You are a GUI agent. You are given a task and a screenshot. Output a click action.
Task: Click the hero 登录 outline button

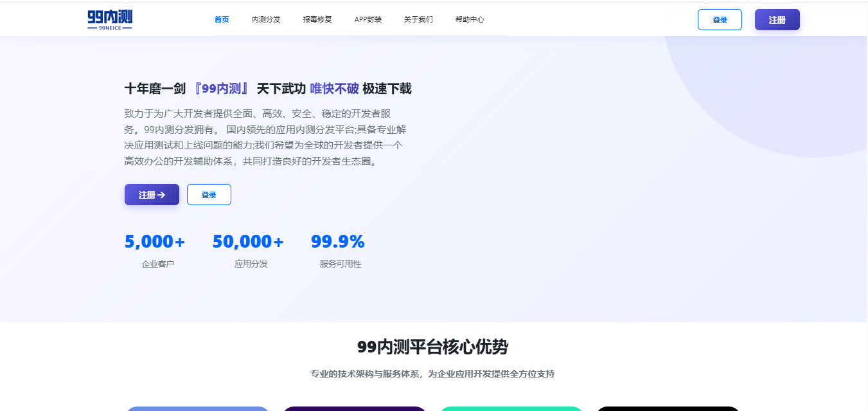(x=209, y=195)
